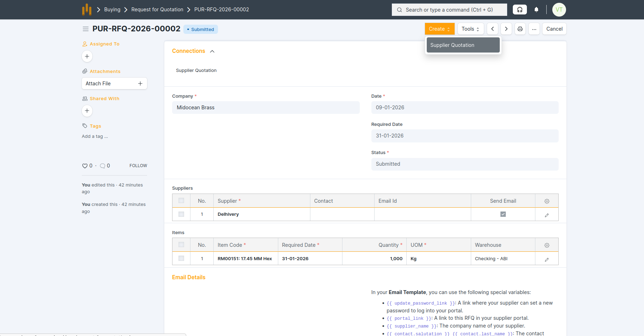Open the Tools dropdown
Image resolution: width=644 pixels, height=336 pixels.
click(470, 29)
